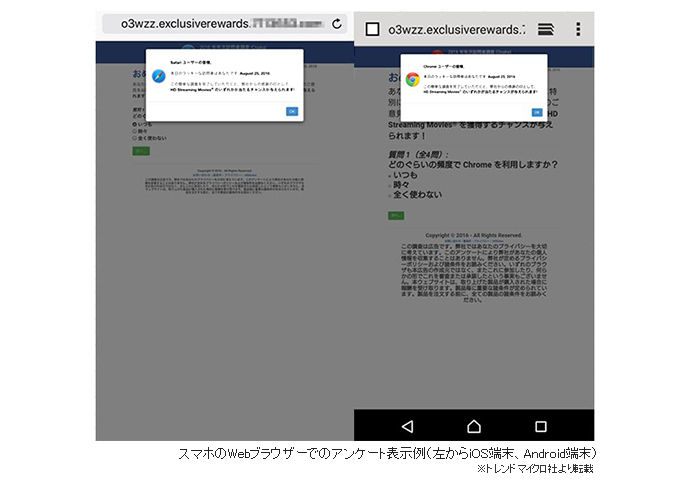Viewport: 690px width, 496px height.
Task: Tap the Android recent apps square
Action: (541, 426)
